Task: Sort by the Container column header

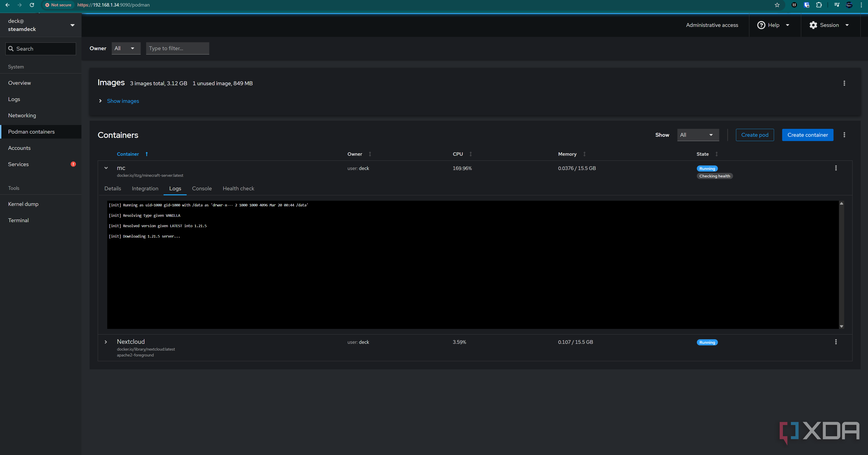Action: tap(128, 154)
